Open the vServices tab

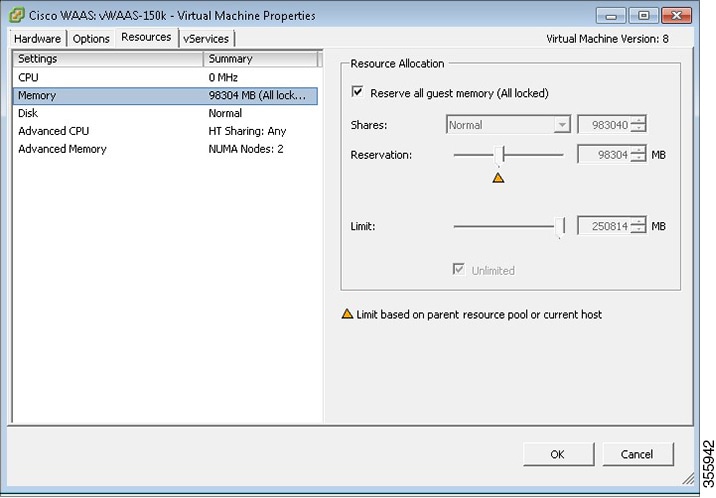point(206,39)
